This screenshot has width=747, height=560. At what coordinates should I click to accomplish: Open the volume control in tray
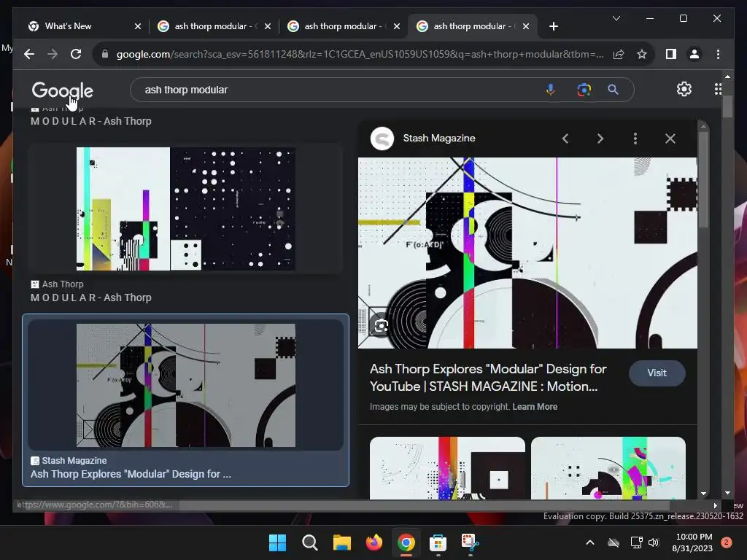(654, 542)
